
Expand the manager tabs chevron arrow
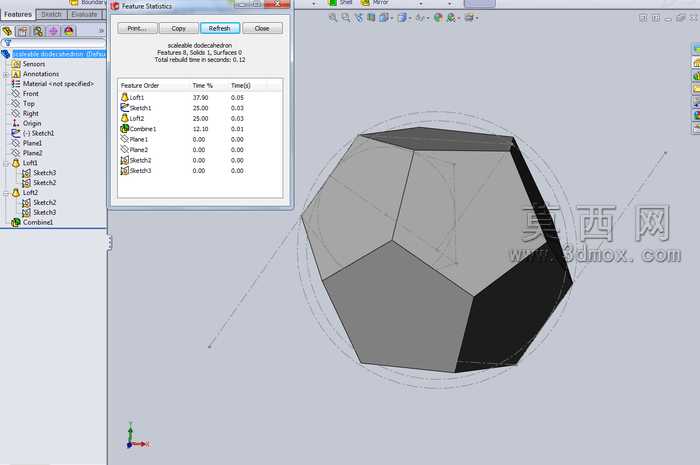point(101,31)
